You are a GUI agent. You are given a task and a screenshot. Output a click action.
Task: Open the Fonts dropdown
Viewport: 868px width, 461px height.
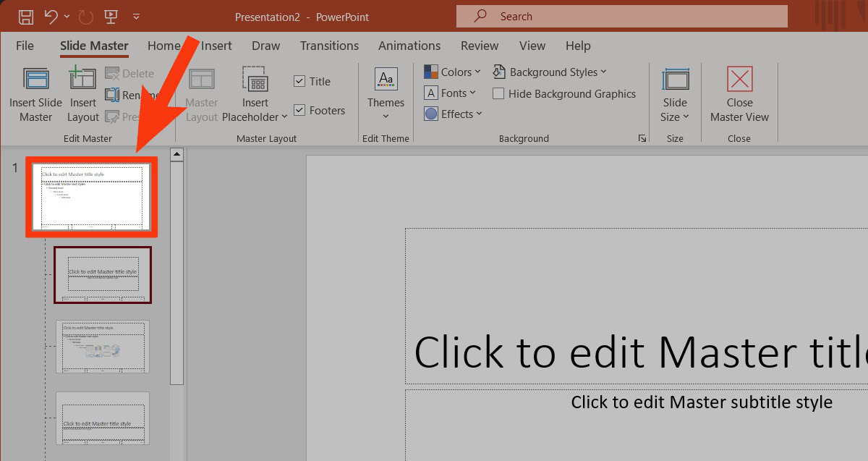point(450,93)
